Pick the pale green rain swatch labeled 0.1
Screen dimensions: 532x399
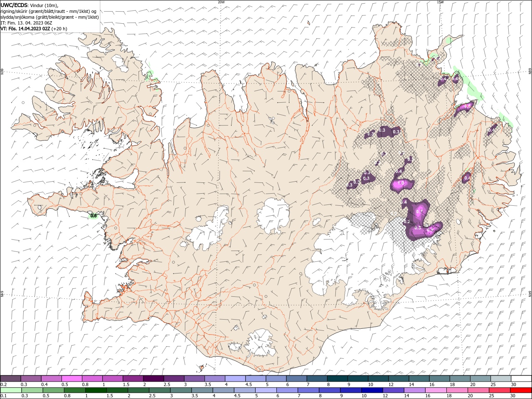11,390
